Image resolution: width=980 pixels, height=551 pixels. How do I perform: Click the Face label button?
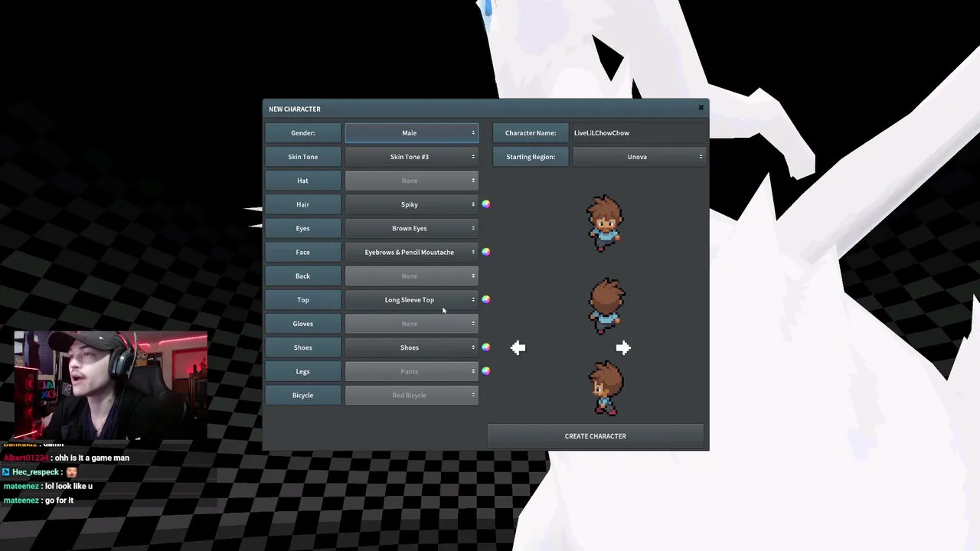point(303,252)
